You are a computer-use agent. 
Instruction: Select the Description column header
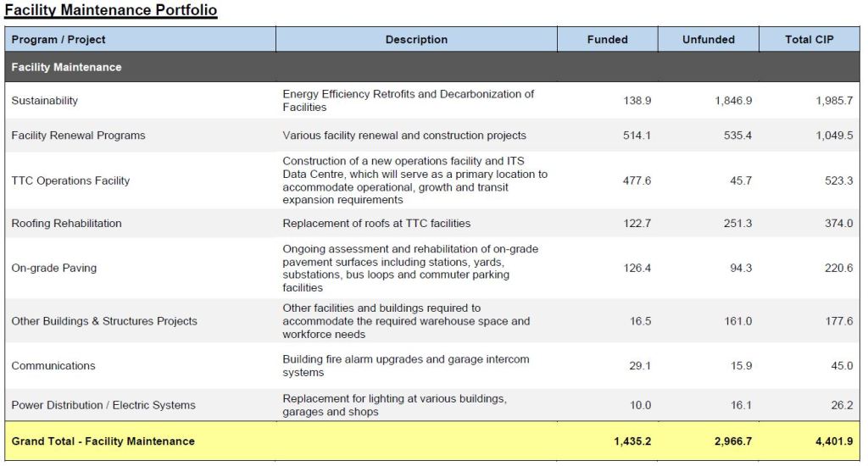coord(416,40)
